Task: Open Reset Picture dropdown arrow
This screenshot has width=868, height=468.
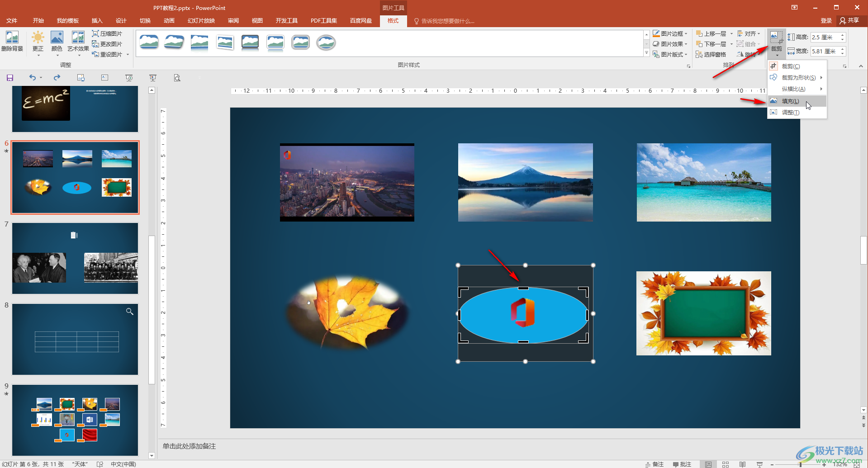Action: point(128,54)
